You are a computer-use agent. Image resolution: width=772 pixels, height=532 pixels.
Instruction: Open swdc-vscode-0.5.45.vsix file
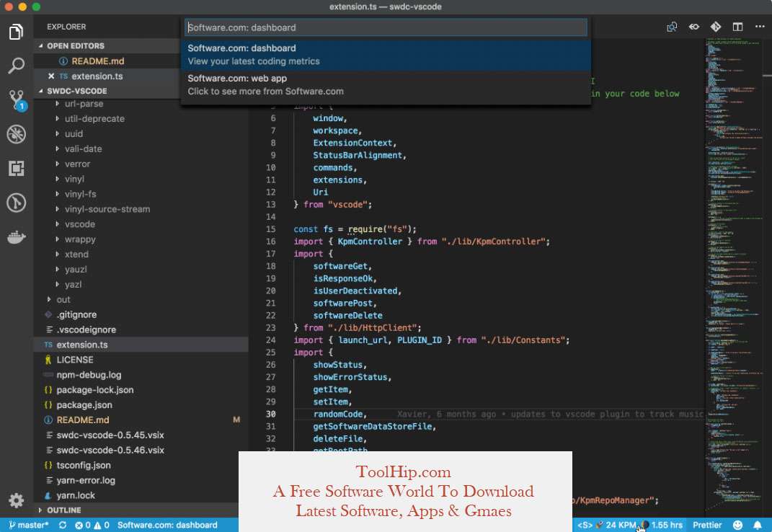(110, 435)
